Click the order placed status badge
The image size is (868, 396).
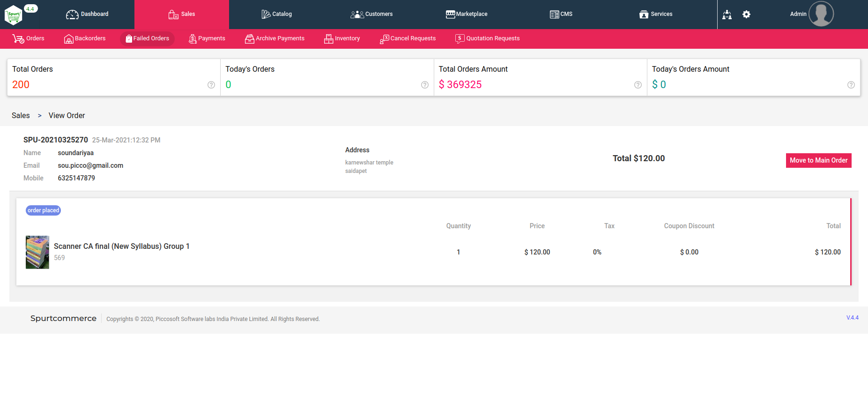(44, 210)
